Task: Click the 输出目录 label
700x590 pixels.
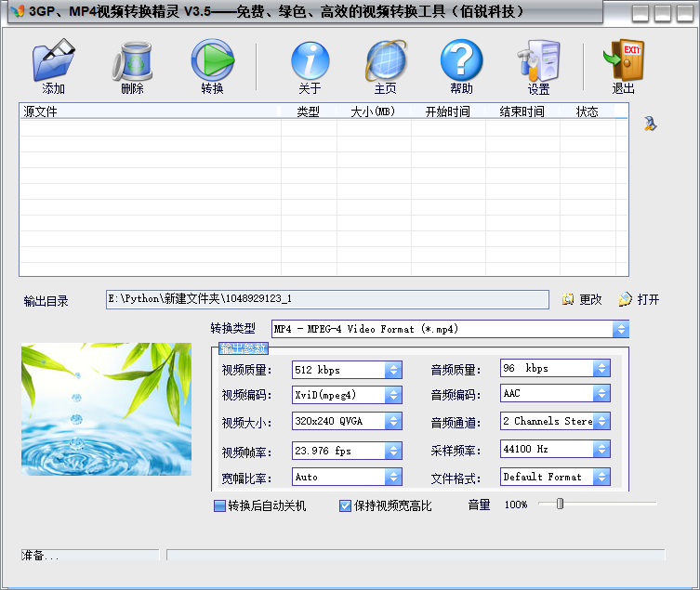Action: coord(46,301)
